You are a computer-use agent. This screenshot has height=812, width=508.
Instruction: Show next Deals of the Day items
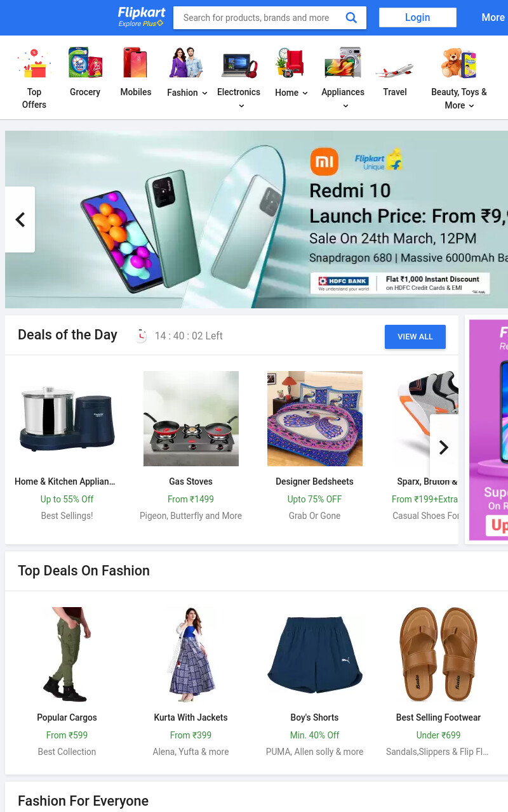pos(444,447)
